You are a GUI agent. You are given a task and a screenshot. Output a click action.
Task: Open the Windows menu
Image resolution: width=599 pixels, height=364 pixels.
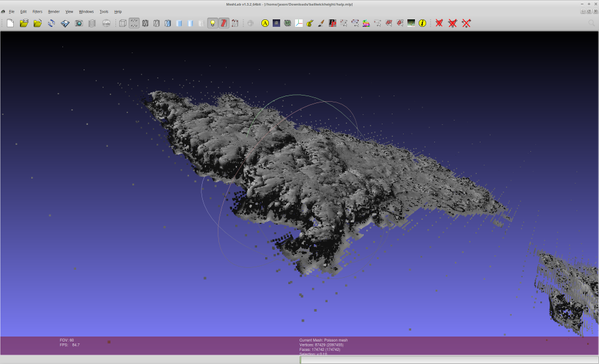(86, 12)
